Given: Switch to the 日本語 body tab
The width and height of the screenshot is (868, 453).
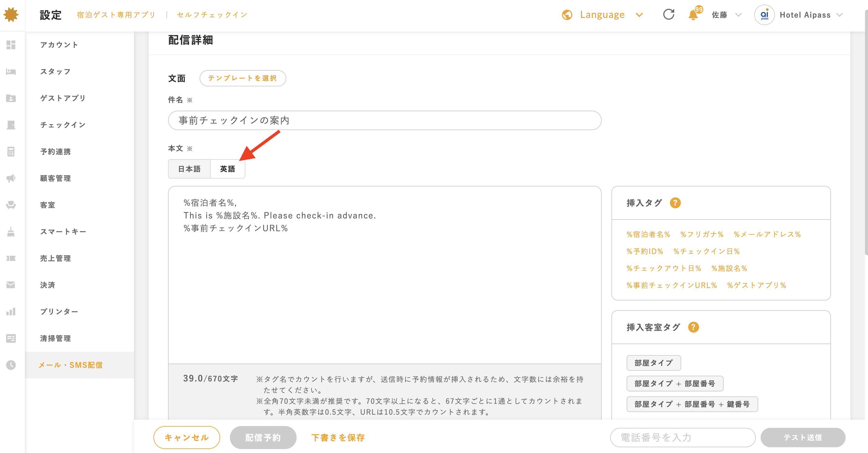Looking at the screenshot, I should 189,169.
